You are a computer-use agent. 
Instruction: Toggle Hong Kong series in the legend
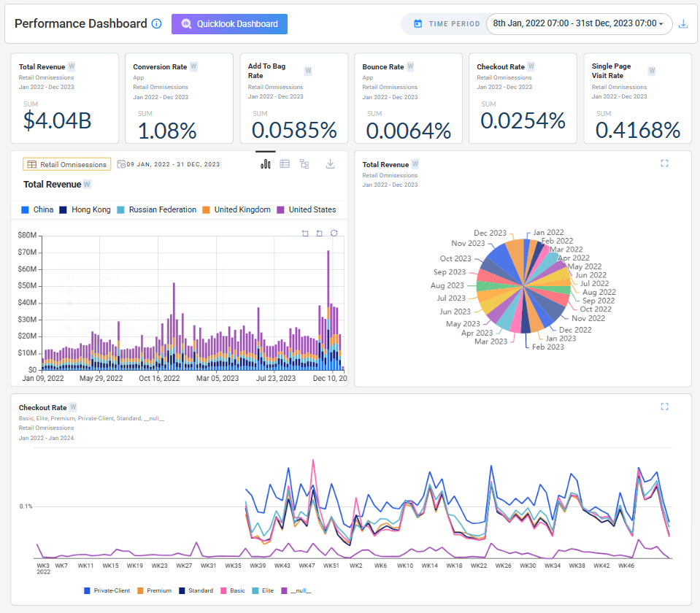(85, 210)
